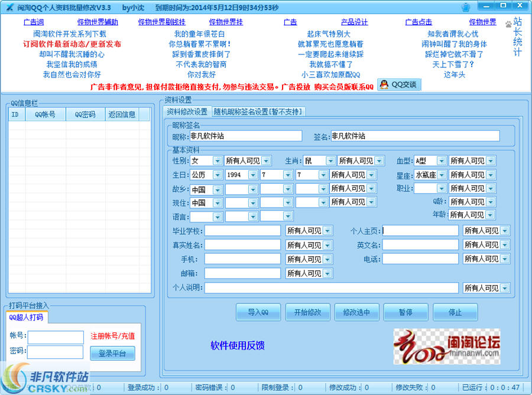532x395 pixels.
Task: Click the shirt skin icon in title bar
Action: pos(466,7)
